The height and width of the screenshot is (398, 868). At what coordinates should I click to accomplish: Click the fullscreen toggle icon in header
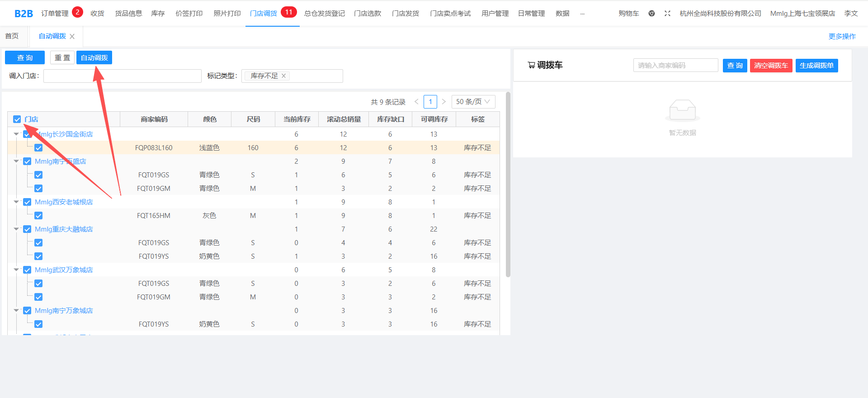pos(667,14)
